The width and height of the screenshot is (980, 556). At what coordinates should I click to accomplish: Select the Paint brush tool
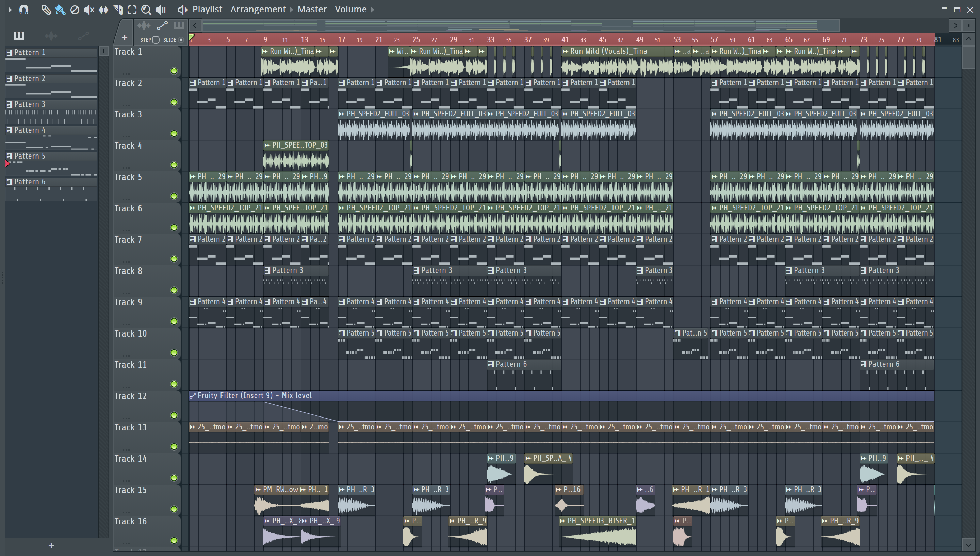pyautogui.click(x=60, y=10)
